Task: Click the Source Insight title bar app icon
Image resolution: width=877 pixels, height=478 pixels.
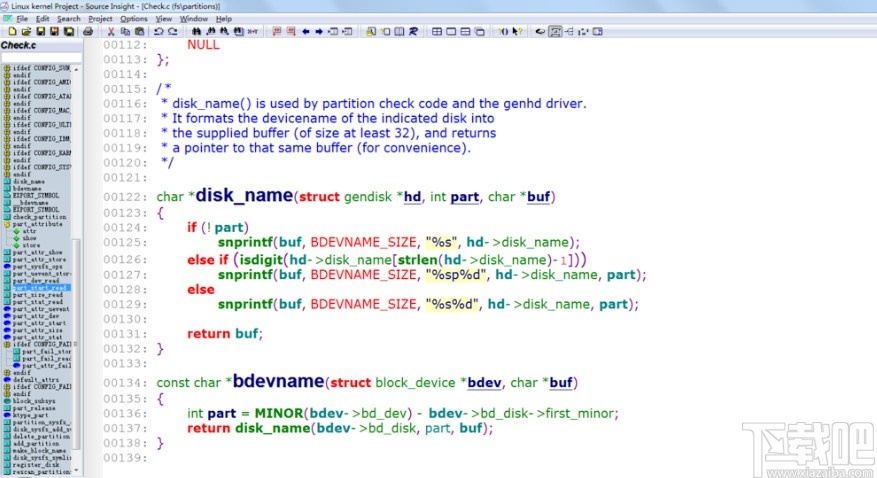Action: pyautogui.click(x=4, y=6)
